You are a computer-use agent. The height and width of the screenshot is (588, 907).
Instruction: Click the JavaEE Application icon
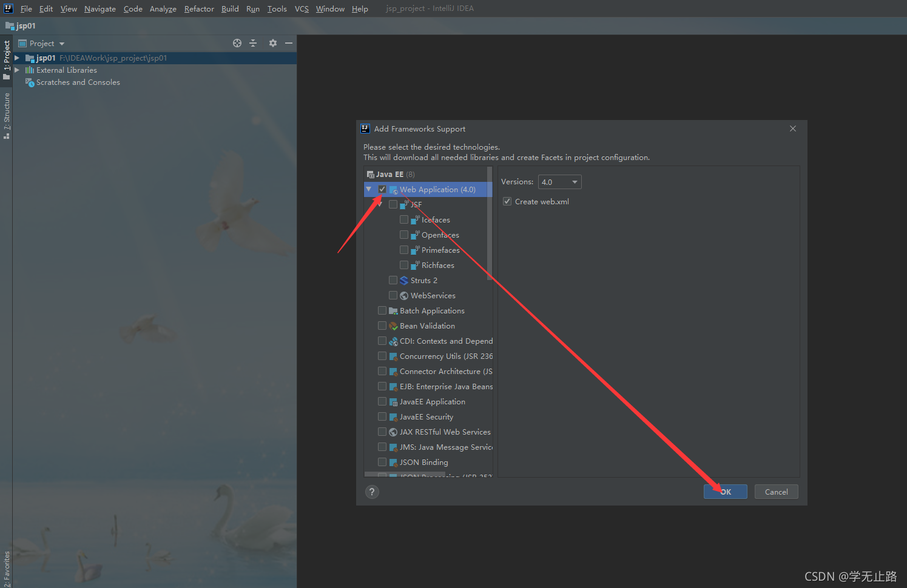click(393, 402)
